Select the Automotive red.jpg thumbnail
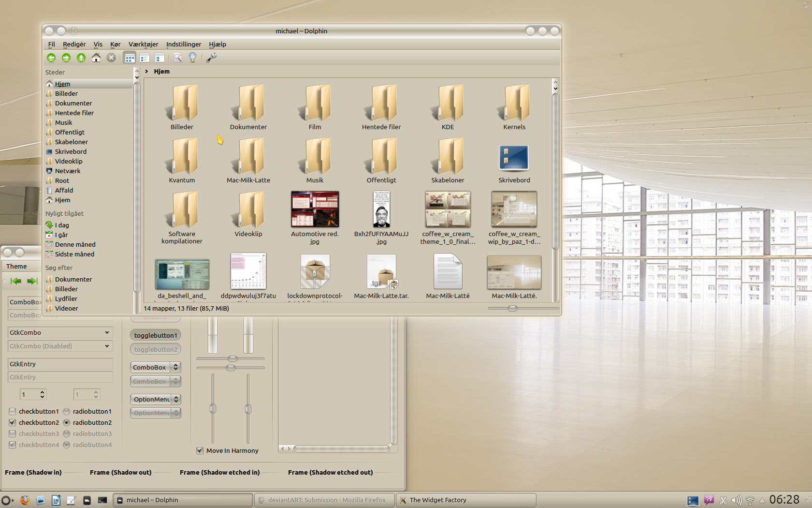Viewport: 812px width, 508px height. click(x=315, y=209)
